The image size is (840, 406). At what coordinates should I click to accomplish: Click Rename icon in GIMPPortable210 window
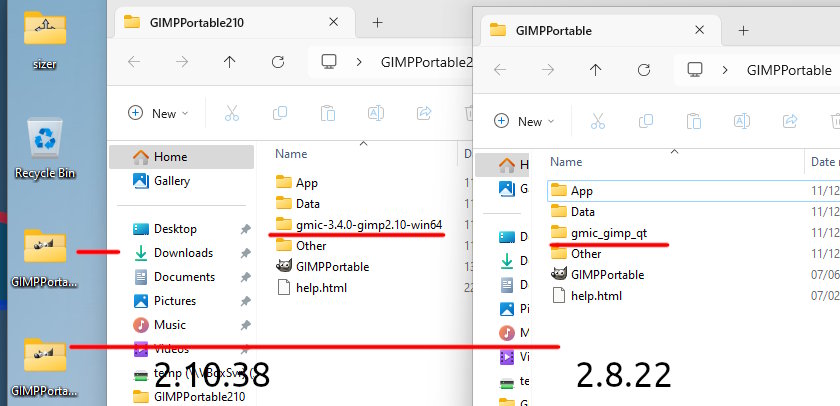[x=376, y=113]
